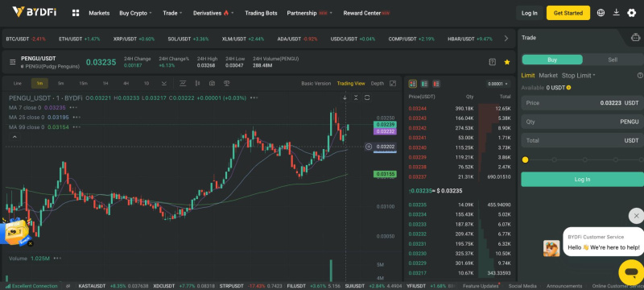Switch chart to the Depth view

click(378, 84)
